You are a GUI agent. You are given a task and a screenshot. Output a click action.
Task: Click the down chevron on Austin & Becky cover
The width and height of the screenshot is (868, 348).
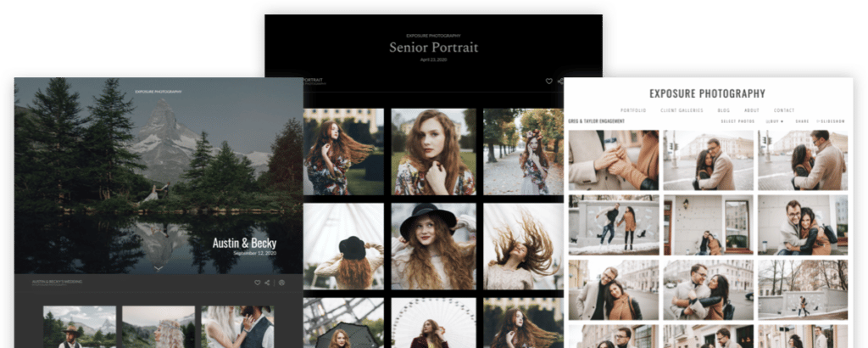(x=159, y=268)
